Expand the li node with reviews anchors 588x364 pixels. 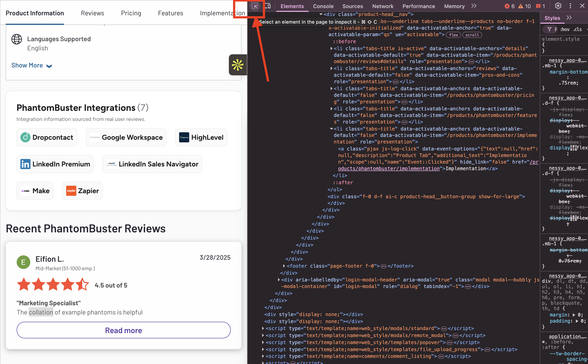[x=331, y=69]
